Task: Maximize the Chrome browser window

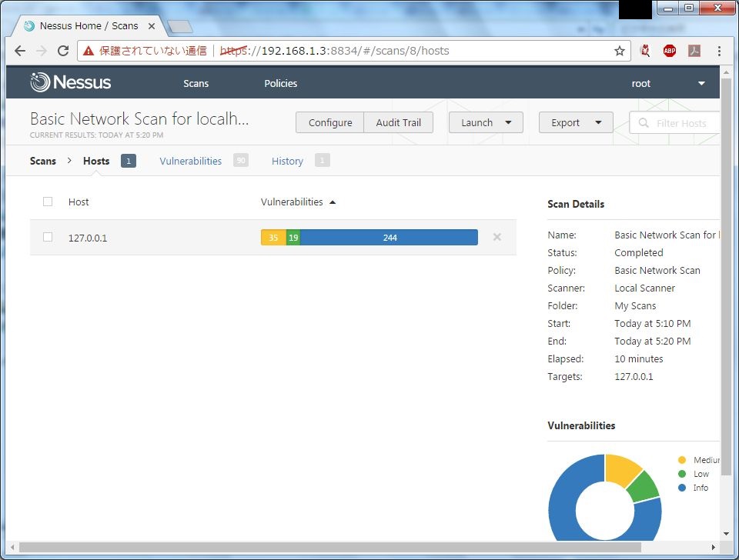Action: 688,8
